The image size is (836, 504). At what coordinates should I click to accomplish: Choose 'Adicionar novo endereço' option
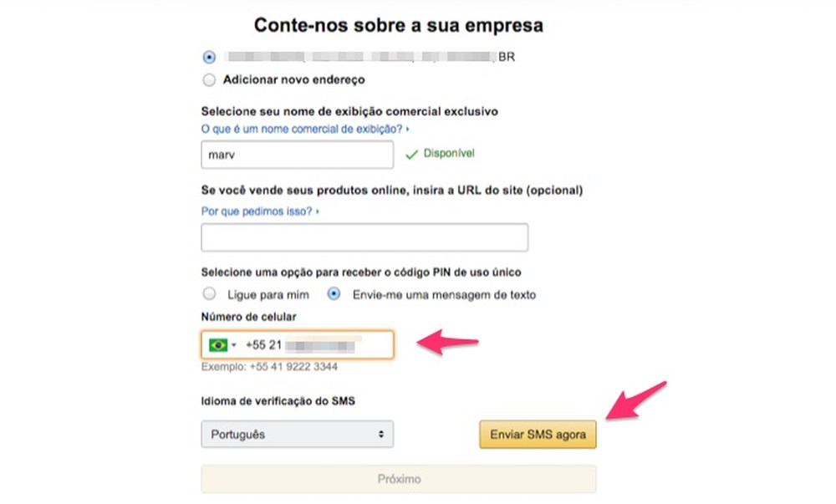tap(209, 79)
